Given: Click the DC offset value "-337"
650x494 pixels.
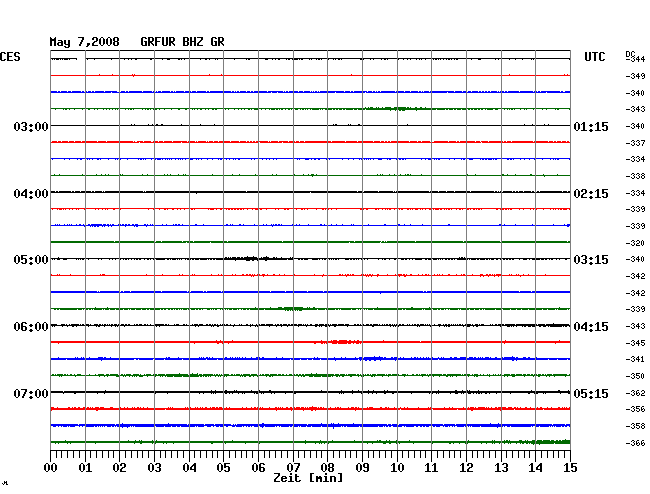Looking at the screenshot, I should [635, 143].
